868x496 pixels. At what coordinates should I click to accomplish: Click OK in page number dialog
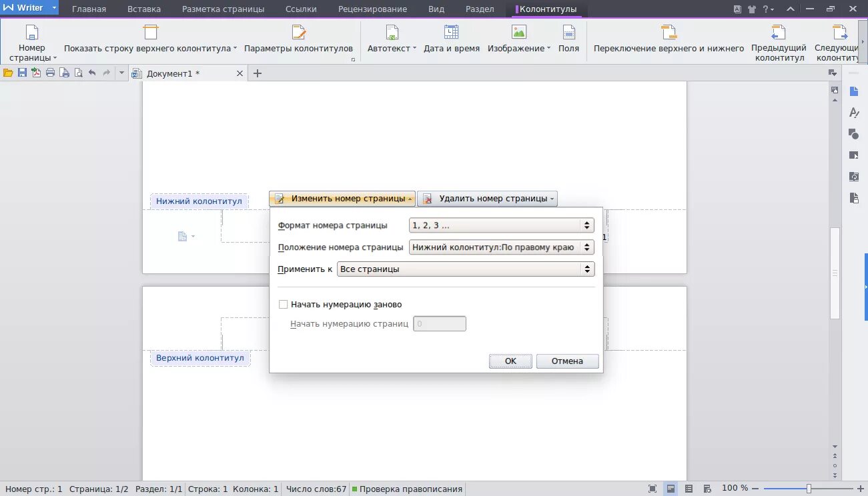[x=510, y=361]
